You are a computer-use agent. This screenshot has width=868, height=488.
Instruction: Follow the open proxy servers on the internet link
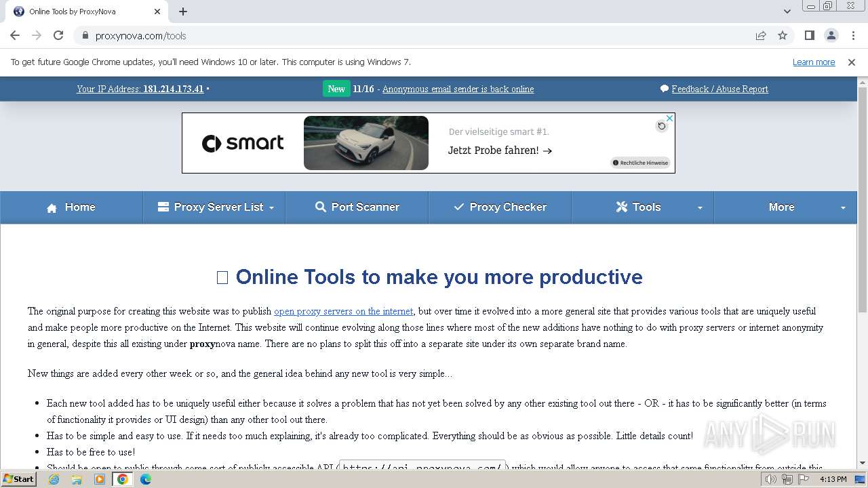pos(343,311)
